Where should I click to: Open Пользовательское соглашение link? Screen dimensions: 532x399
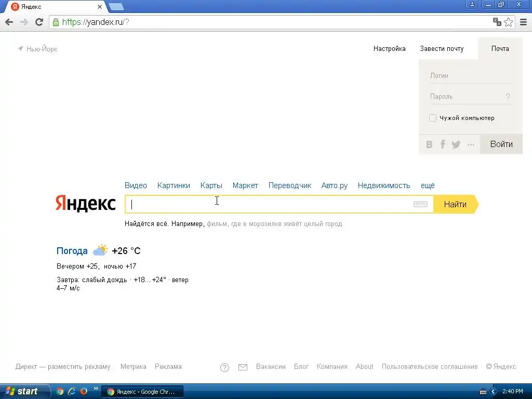(x=430, y=367)
